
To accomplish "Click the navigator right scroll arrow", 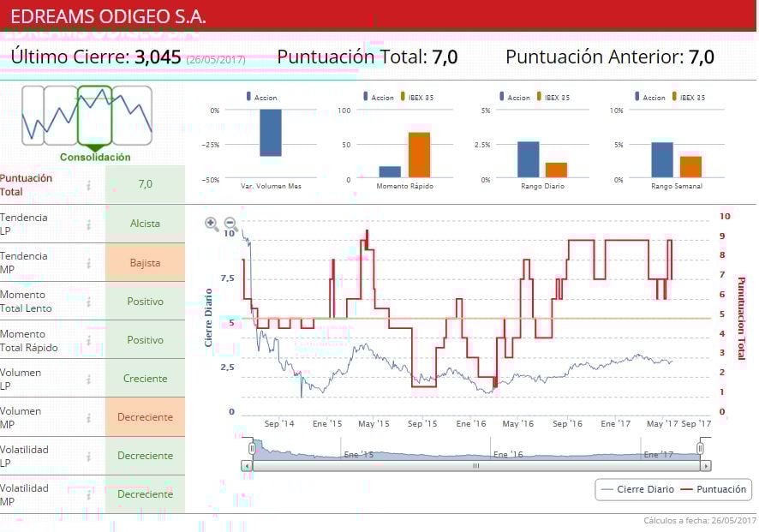I will (706, 466).
